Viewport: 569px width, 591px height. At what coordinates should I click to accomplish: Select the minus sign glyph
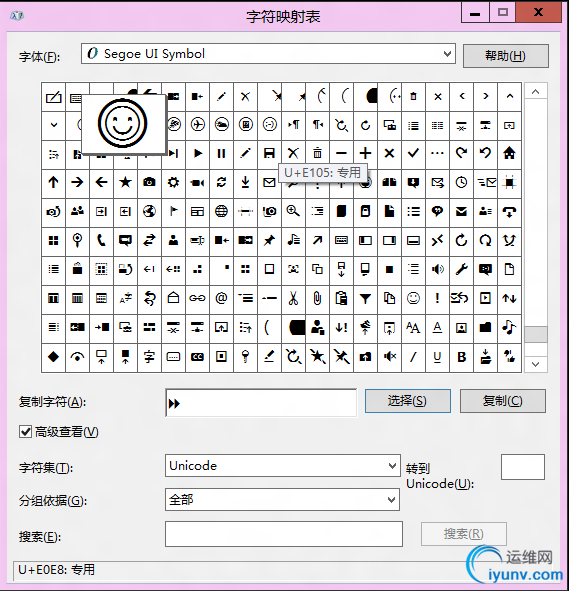341,153
